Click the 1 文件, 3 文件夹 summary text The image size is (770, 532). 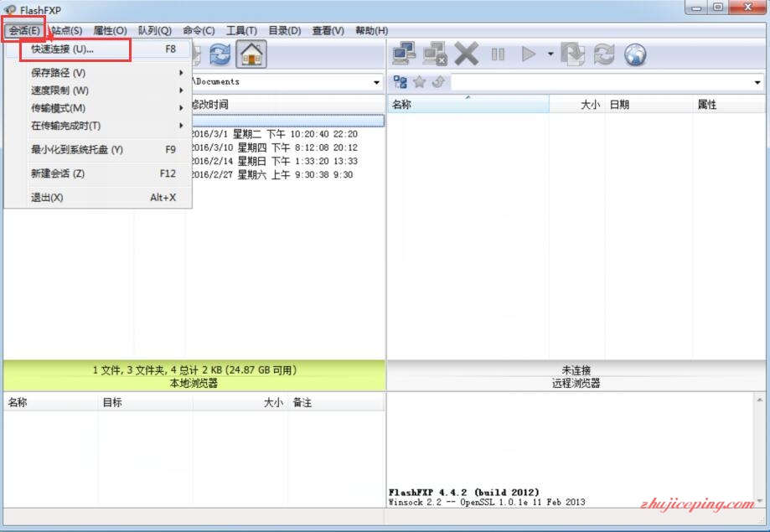(195, 370)
